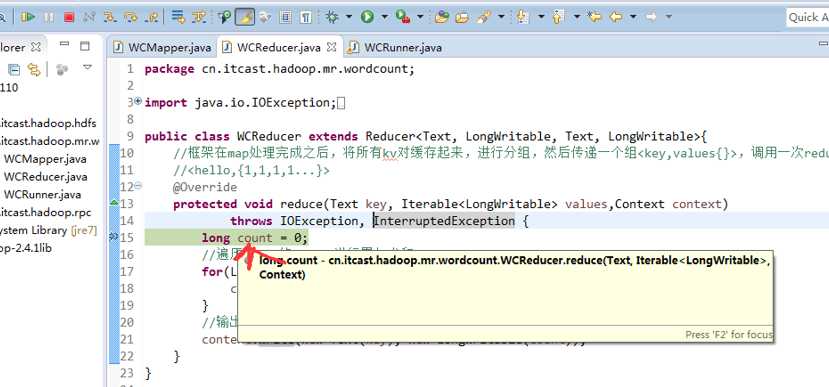Viewport: 829px width, 387px height.
Task: Open the External Tools dropdown arrow
Action: point(420,17)
